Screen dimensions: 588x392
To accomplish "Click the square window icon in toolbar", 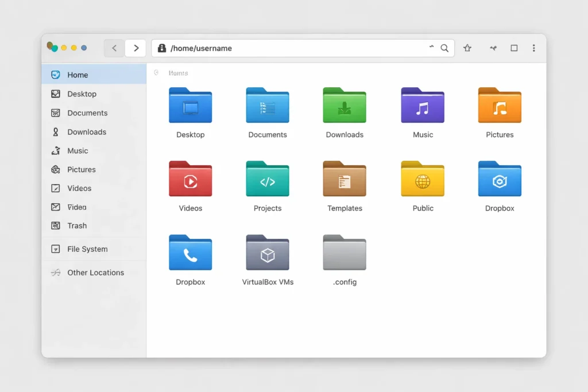I will click(514, 48).
